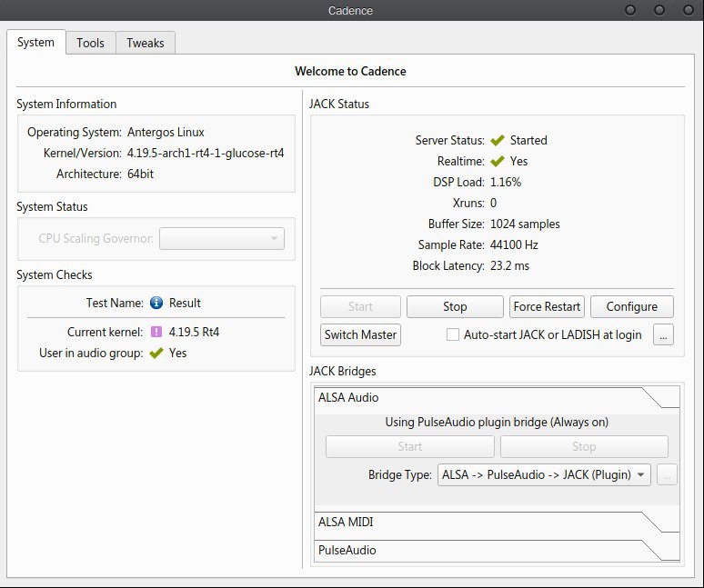Click the rightmost window control in title bar
The image size is (704, 588).
[689, 10]
